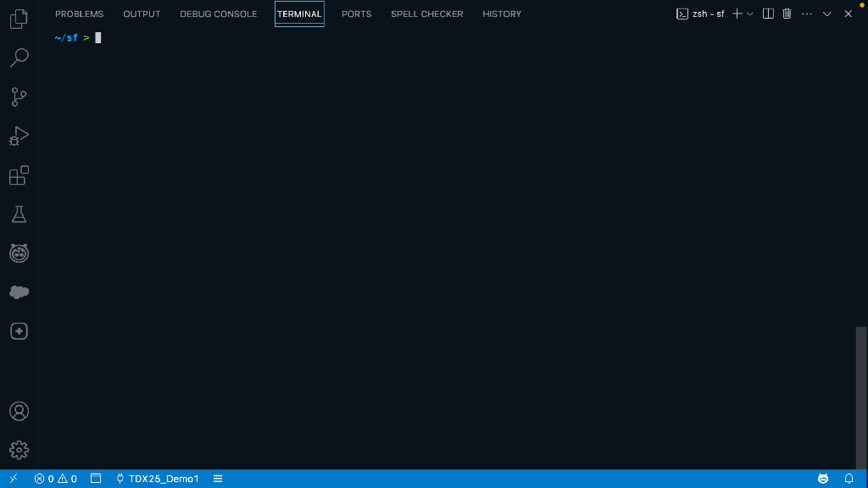
Task: Open the Testing flask view
Action: coord(19,214)
